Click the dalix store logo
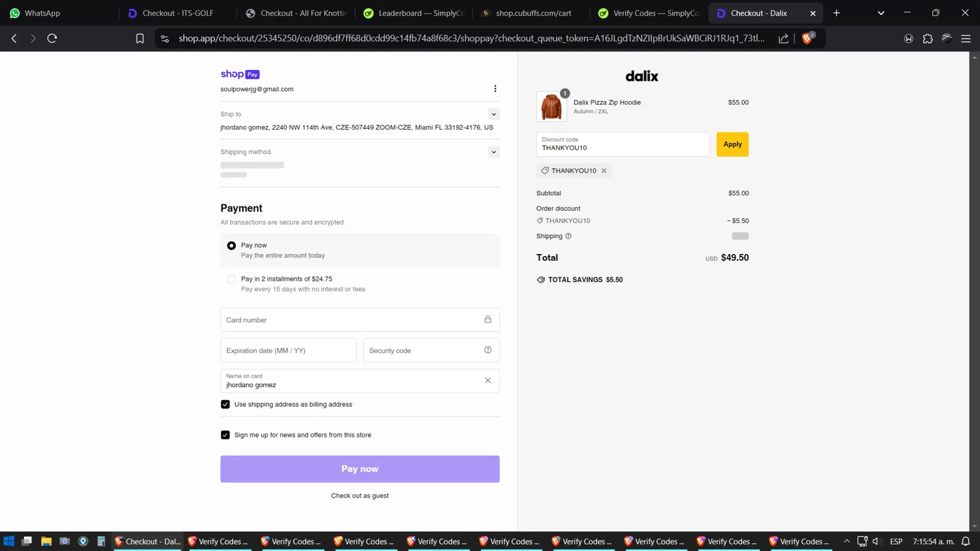The image size is (980, 551). (642, 76)
